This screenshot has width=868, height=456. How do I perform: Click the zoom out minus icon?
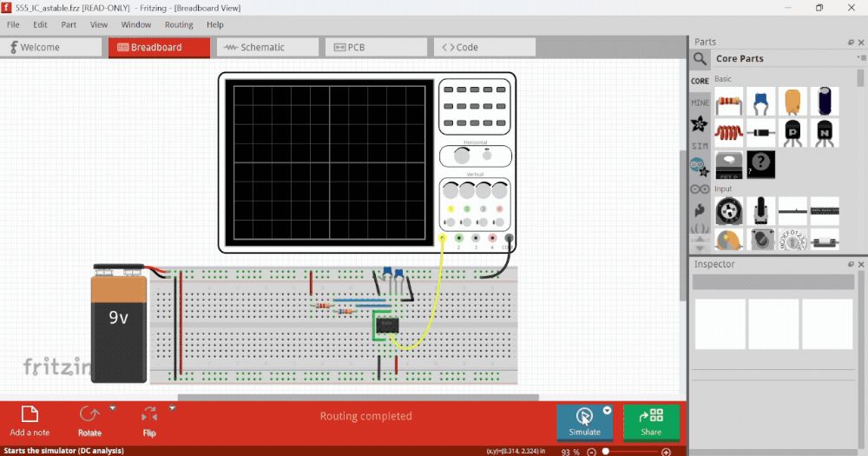coord(591,453)
